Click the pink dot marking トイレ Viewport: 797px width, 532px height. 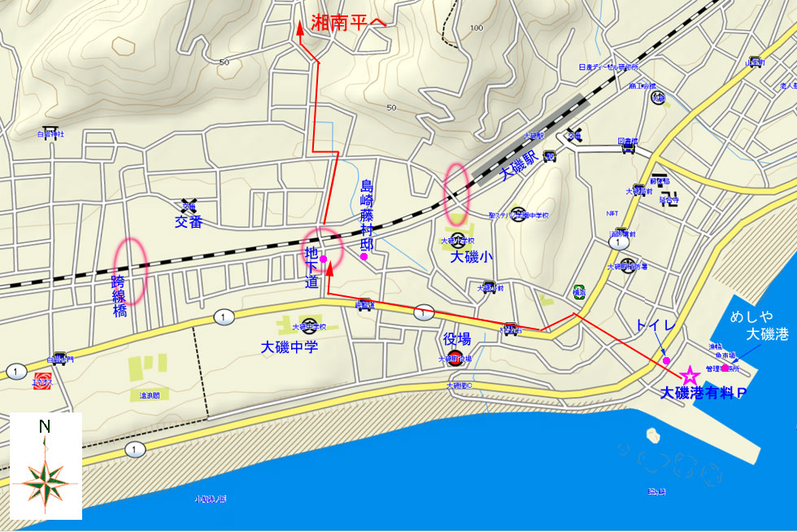point(666,360)
